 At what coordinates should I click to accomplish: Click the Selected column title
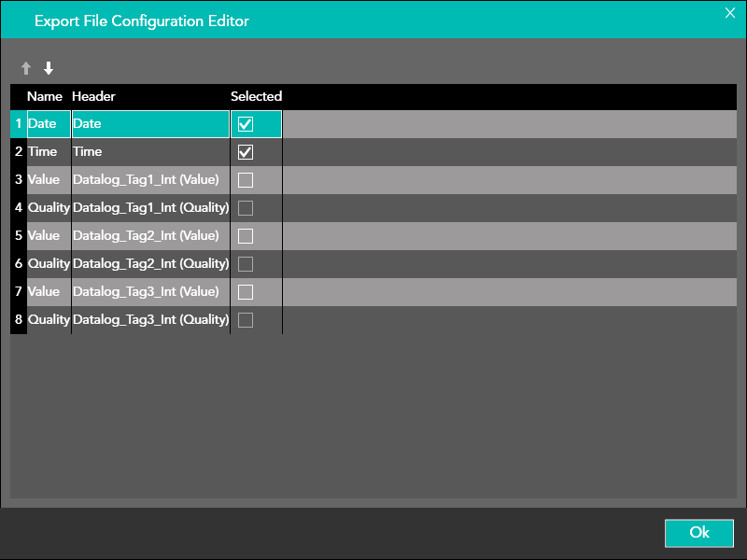coord(256,96)
